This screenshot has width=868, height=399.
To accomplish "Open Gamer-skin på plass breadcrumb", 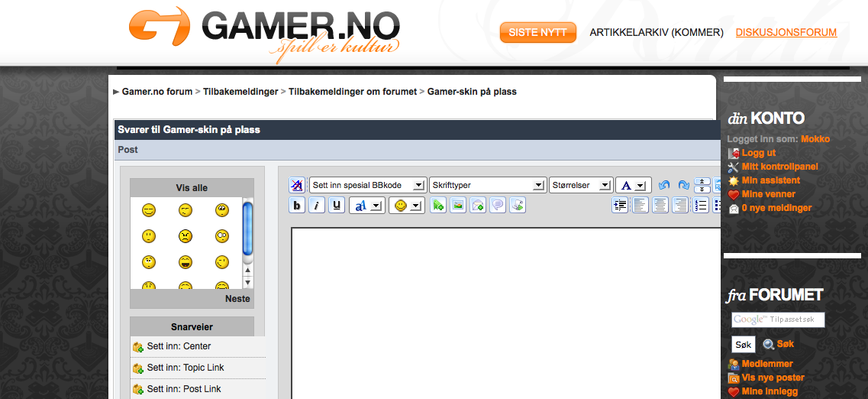I will [x=472, y=92].
